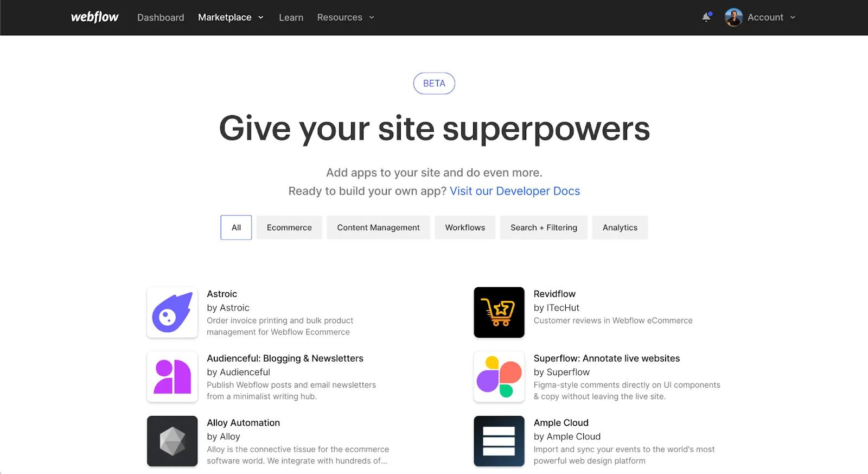Image resolution: width=868 pixels, height=474 pixels.
Task: Filter apps by Ecommerce
Action: pos(289,227)
